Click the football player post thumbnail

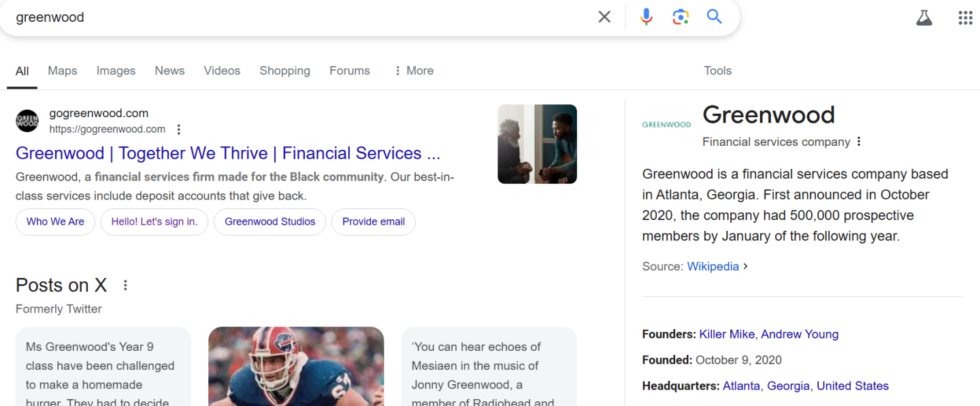tap(296, 366)
